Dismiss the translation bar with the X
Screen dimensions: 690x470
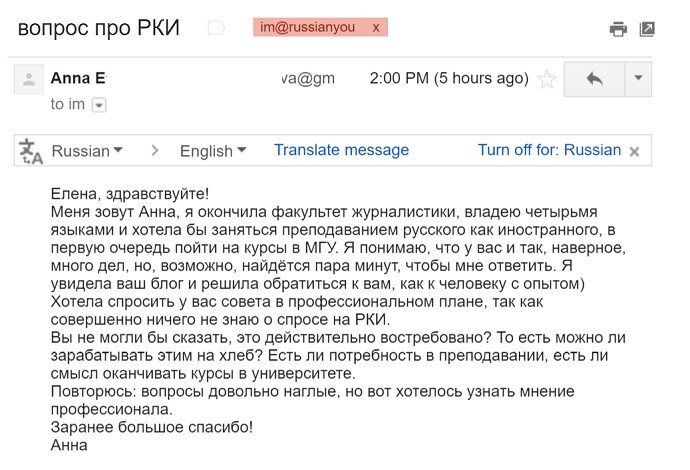pyautogui.click(x=634, y=152)
